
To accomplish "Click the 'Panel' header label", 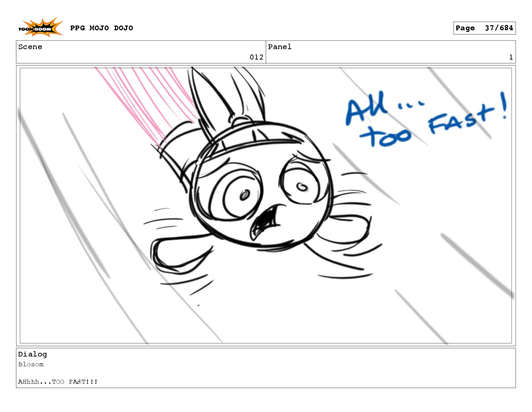I will [x=280, y=47].
